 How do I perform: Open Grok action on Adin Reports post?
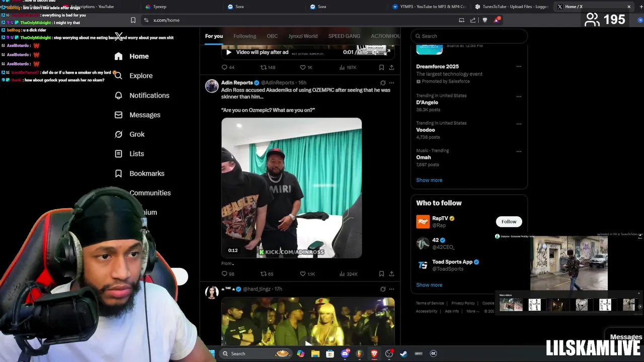[x=383, y=83]
